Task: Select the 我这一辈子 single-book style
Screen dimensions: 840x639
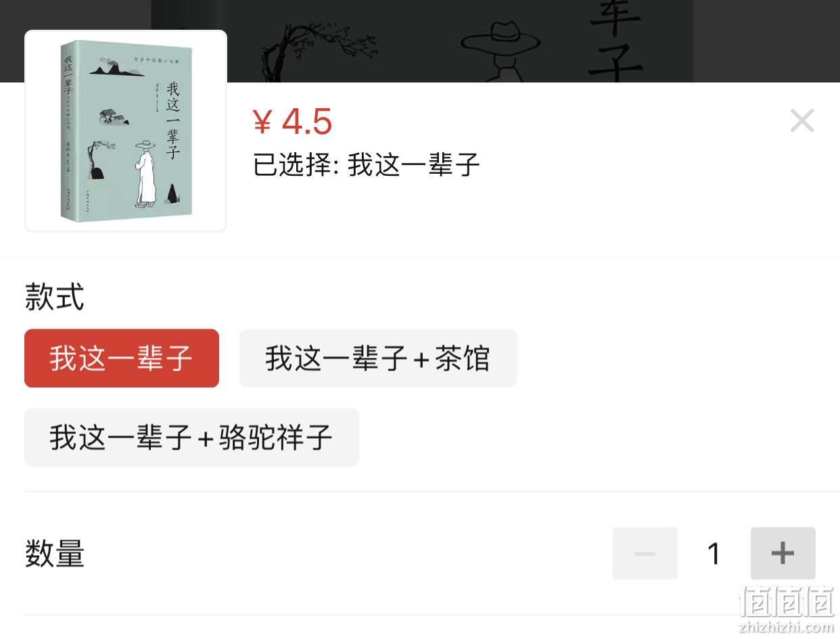Action: click(x=122, y=358)
